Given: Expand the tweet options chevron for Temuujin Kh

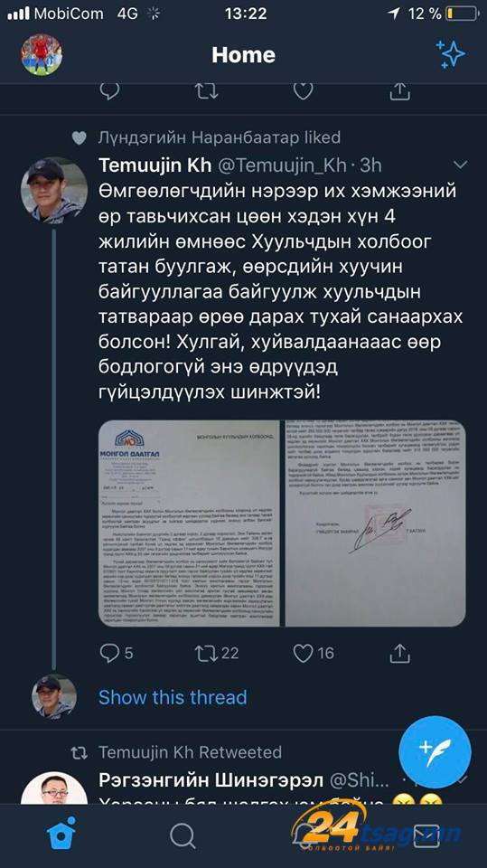Looking at the screenshot, I should 461,165.
